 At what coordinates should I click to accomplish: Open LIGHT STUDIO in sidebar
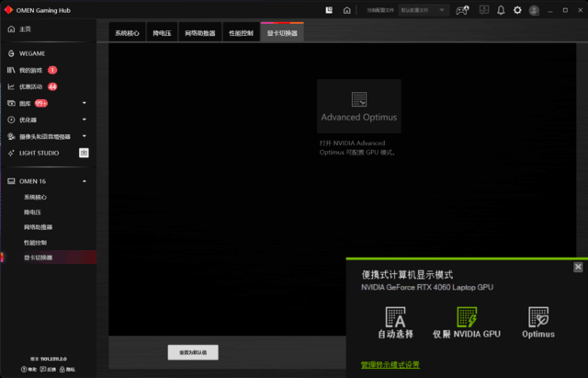39,154
